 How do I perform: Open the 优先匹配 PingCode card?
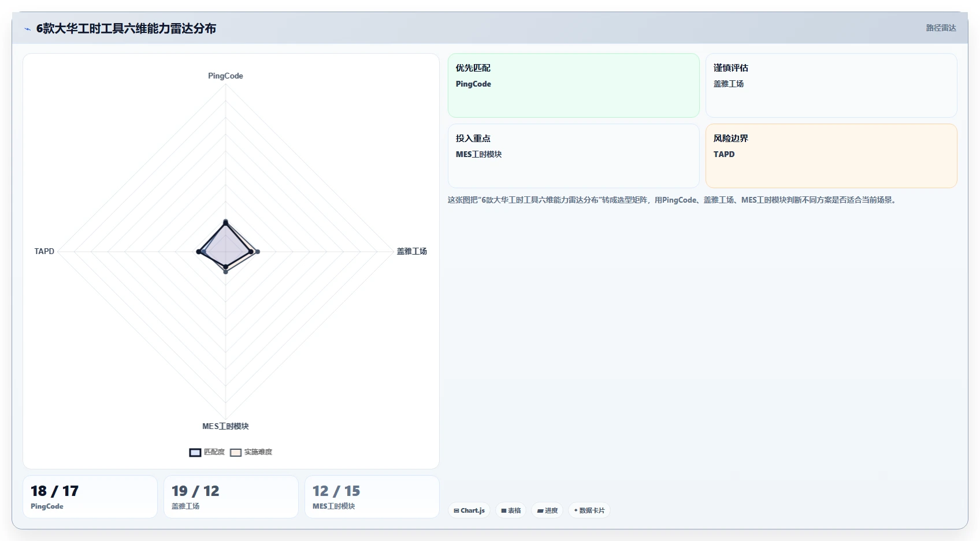(x=574, y=85)
